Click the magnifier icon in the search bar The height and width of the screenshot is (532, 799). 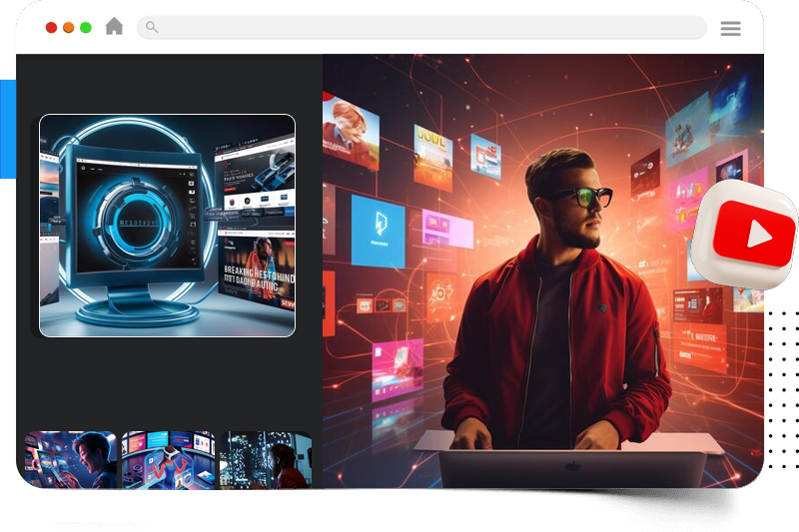tap(152, 27)
